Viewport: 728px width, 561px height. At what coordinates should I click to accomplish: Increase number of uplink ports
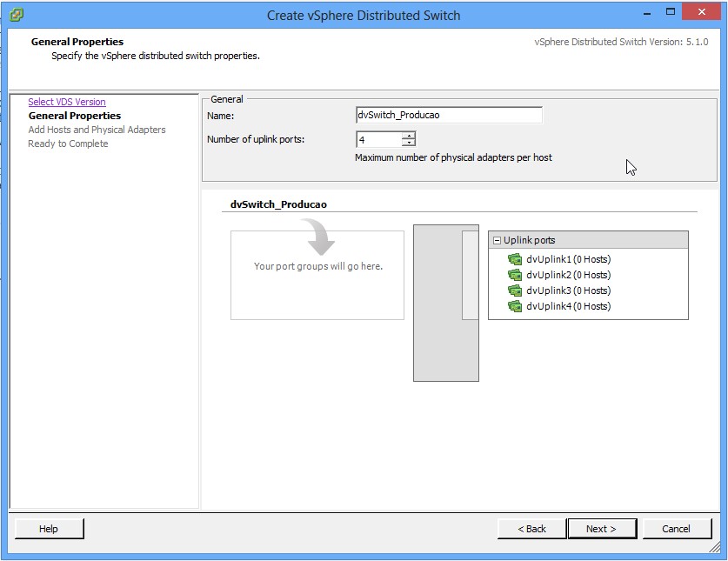click(x=409, y=136)
